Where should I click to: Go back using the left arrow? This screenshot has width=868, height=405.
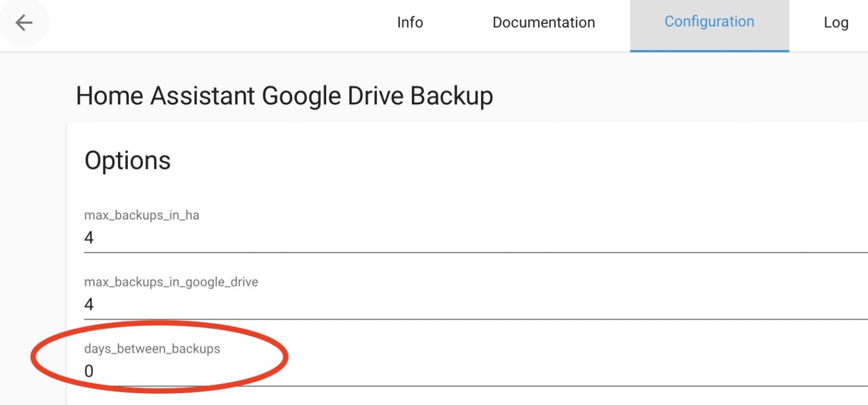(24, 23)
